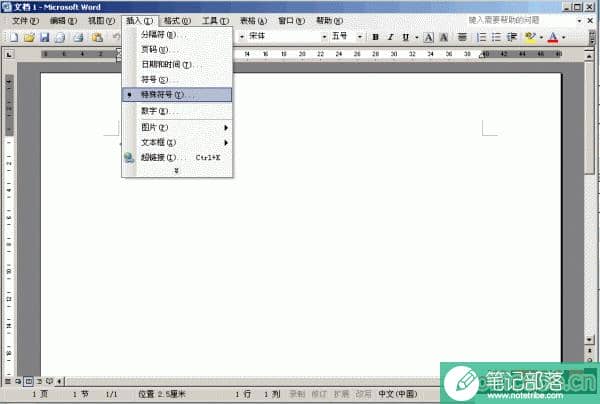Screen dimensions: 600x404
Task: Open the help question box dropdown arrow
Action: point(579,21)
